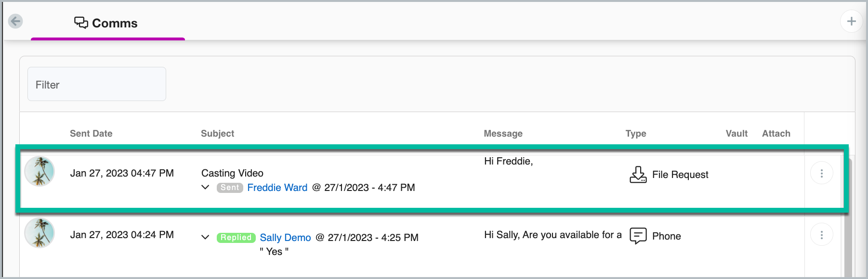
Task: Sort by Type column header
Action: tap(635, 134)
